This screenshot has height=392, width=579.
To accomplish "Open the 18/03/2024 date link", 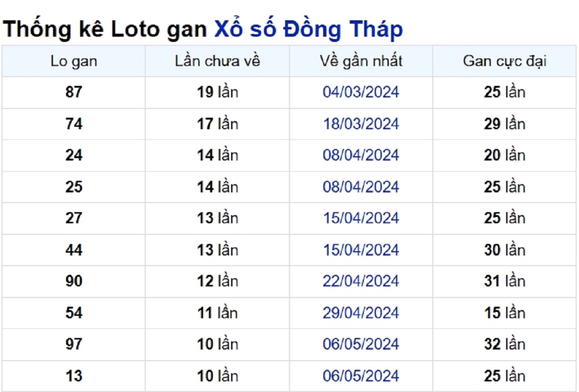I will [361, 124].
